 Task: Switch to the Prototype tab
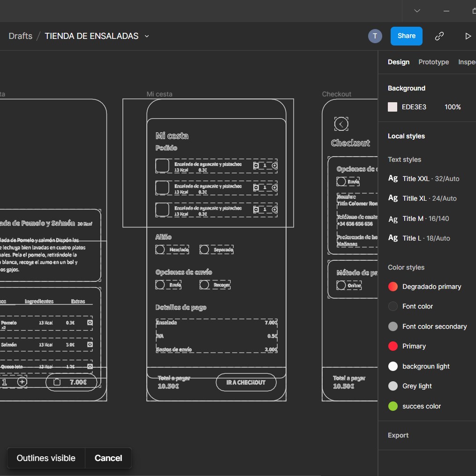[433, 62]
